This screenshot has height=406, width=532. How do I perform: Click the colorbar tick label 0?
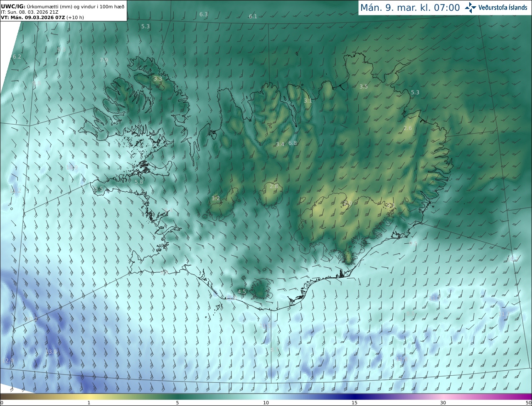2,403
